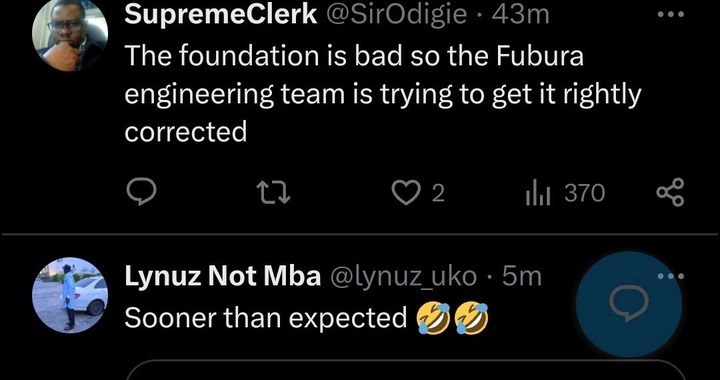Screen dimensions: 720x380
Task: Open tweet text about Fubura engineering team
Action: pyautogui.click(x=382, y=95)
